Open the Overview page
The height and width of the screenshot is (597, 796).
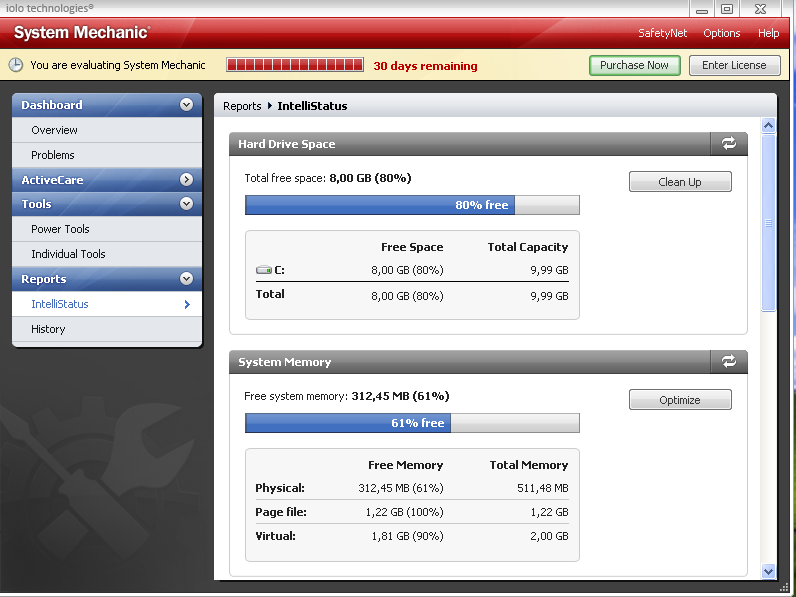(107, 130)
